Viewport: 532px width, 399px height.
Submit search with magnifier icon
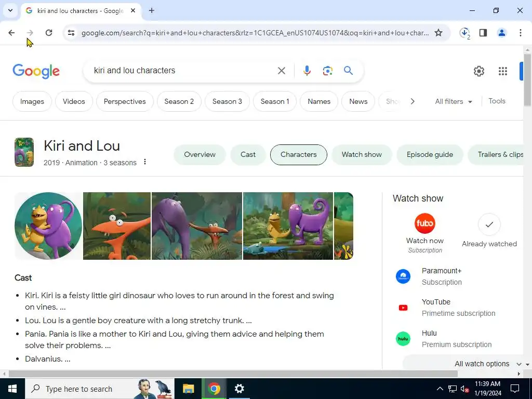[348, 71]
